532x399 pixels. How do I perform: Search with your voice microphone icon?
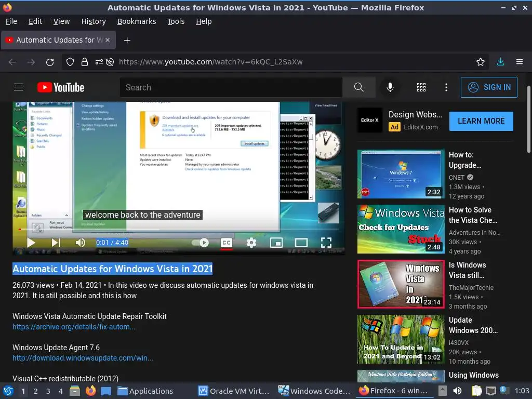pyautogui.click(x=390, y=87)
